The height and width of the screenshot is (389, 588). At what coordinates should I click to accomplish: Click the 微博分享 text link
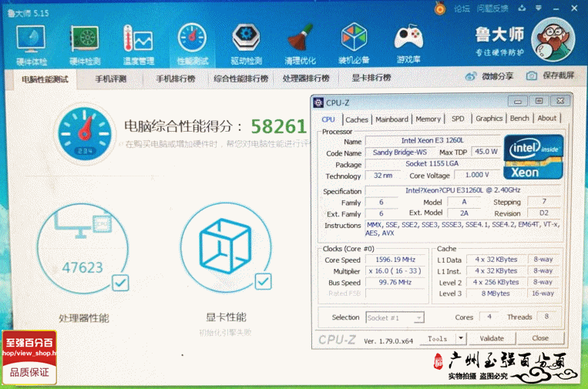[498, 76]
